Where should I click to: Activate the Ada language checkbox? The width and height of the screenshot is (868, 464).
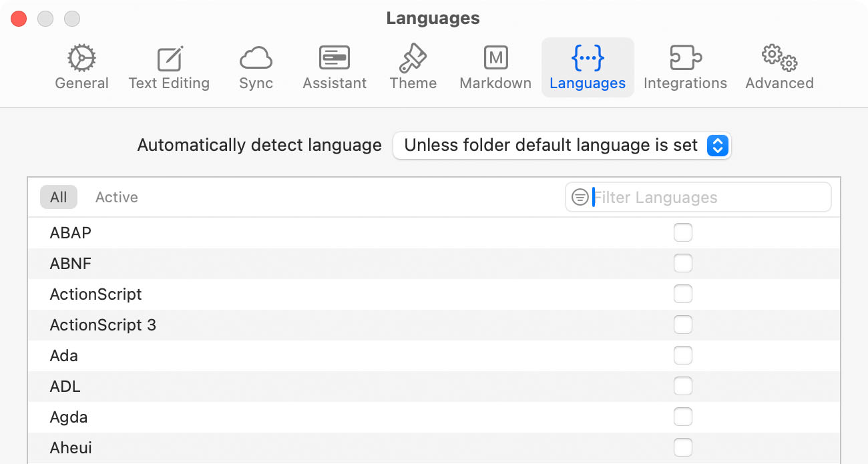(682, 355)
